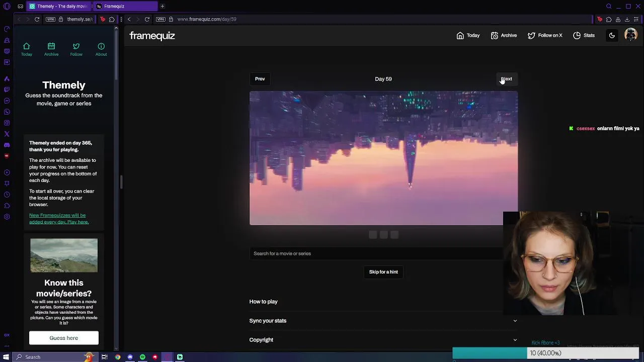This screenshot has height=362, width=644.
Task: Open Task View in taskbar
Action: [x=105, y=357]
